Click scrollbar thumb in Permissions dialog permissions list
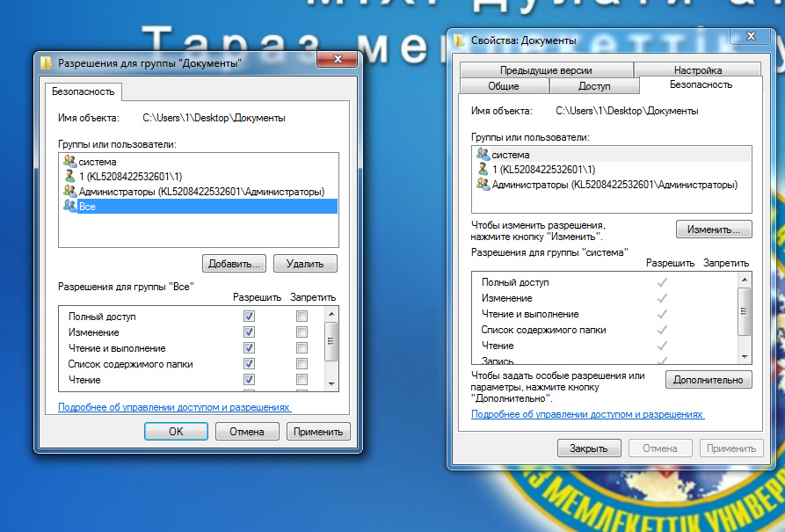785x532 pixels. point(331,341)
